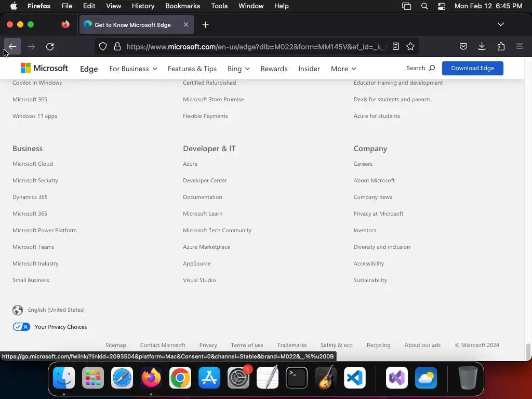Open the Azure Marketplace link
The width and height of the screenshot is (532, 399).
pos(206,247)
